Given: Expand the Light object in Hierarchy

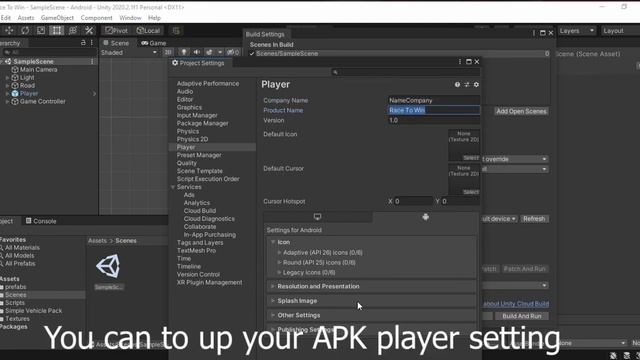Looking at the screenshot, I should pyautogui.click(x=7, y=78).
